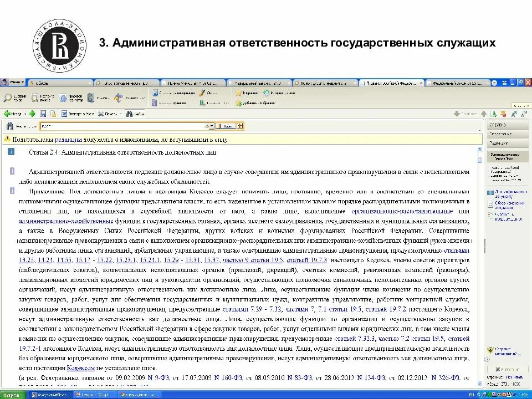Screen dimensions: 532x399
Task: Click the orange lines with red circle icon
Action: click(504, 114)
